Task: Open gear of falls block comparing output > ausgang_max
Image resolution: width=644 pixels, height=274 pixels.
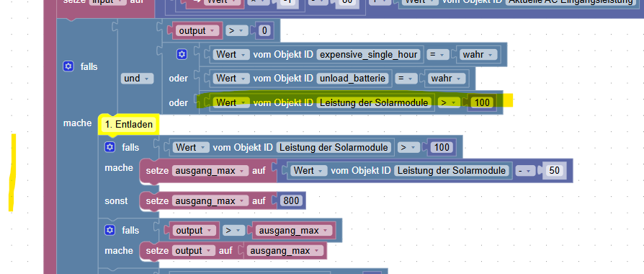Action: [109, 230]
